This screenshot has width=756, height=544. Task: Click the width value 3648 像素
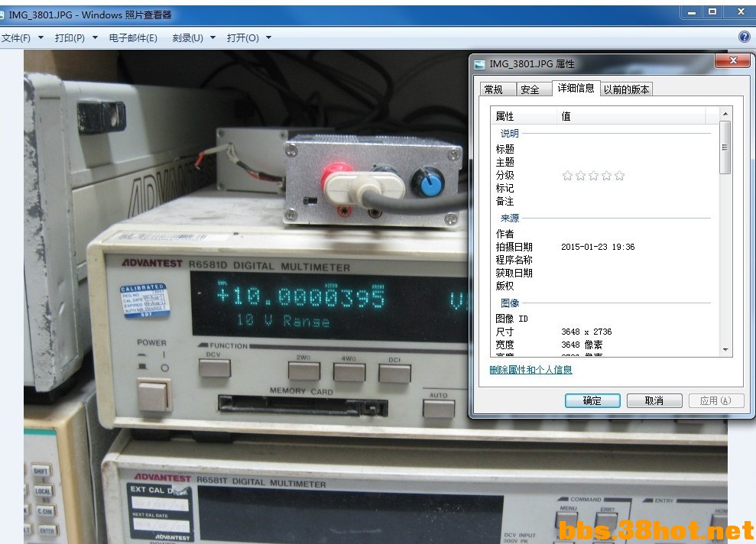tap(582, 345)
